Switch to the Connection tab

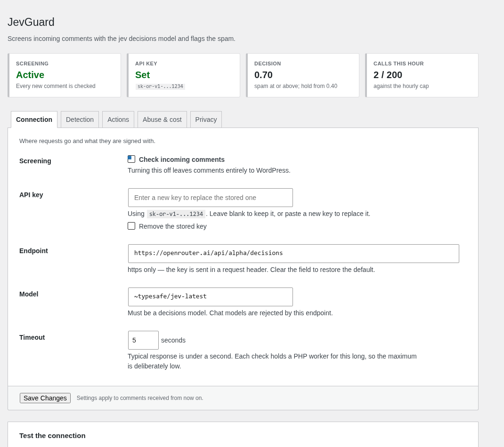click(x=34, y=120)
